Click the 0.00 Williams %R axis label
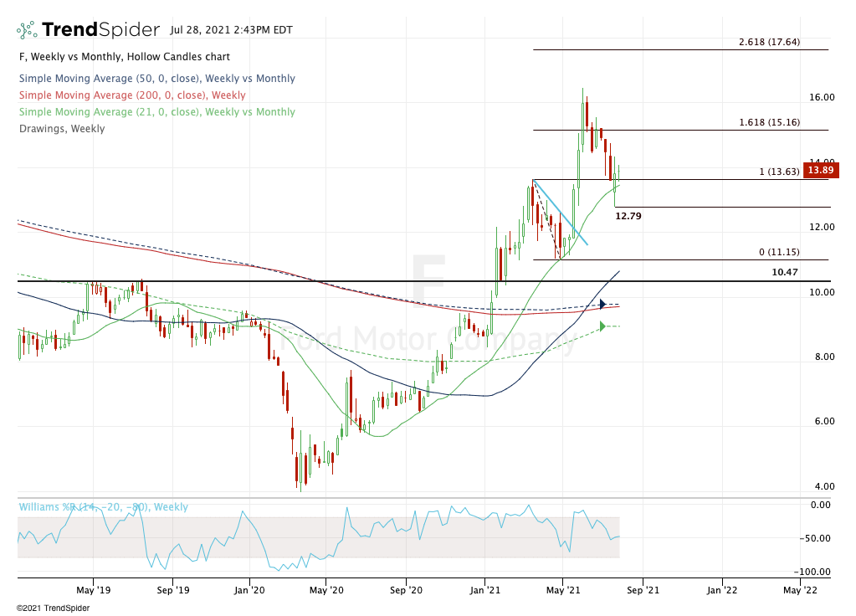Viewport: 856px width, 616px height. pos(821,506)
